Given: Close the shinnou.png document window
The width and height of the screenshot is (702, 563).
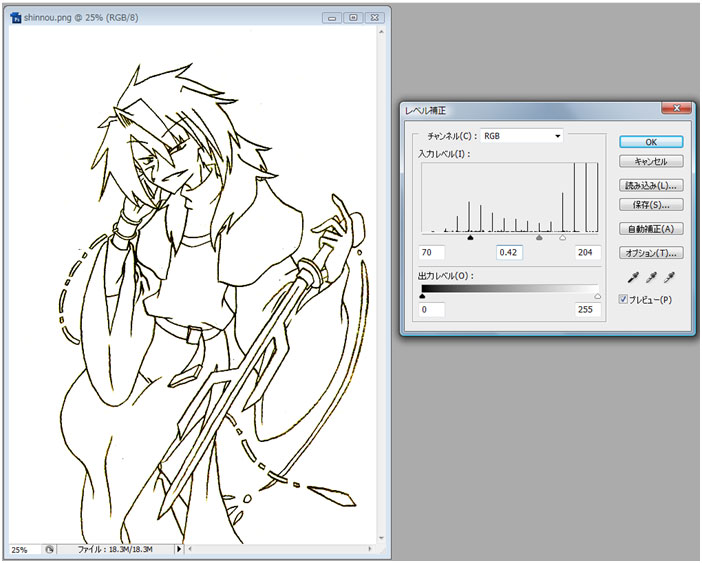Looking at the screenshot, I should pos(375,18).
